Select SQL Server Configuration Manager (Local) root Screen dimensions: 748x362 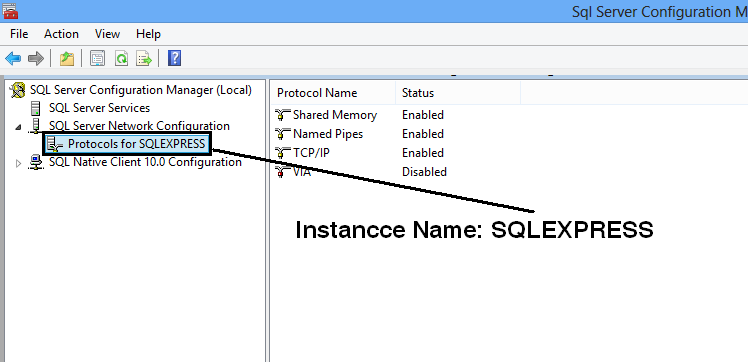141,90
